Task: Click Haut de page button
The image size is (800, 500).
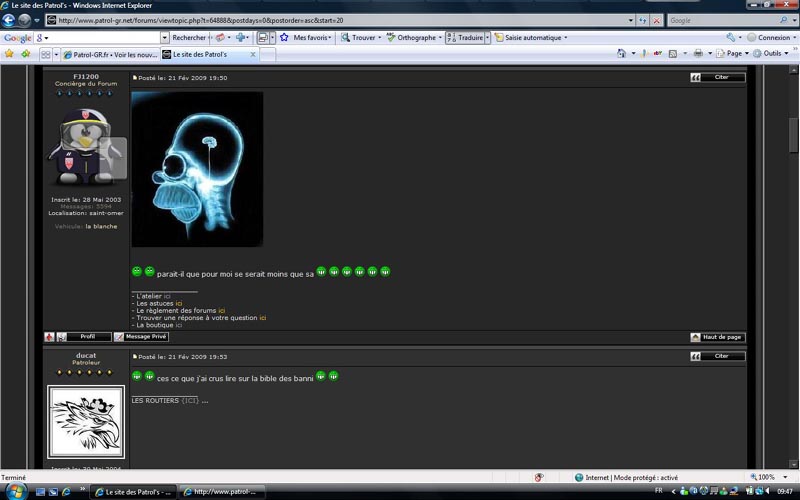Action: click(717, 337)
